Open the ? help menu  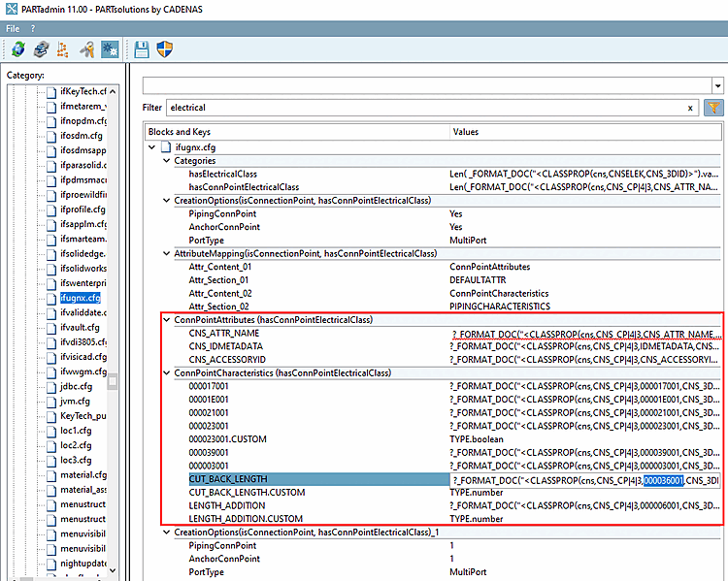point(33,28)
